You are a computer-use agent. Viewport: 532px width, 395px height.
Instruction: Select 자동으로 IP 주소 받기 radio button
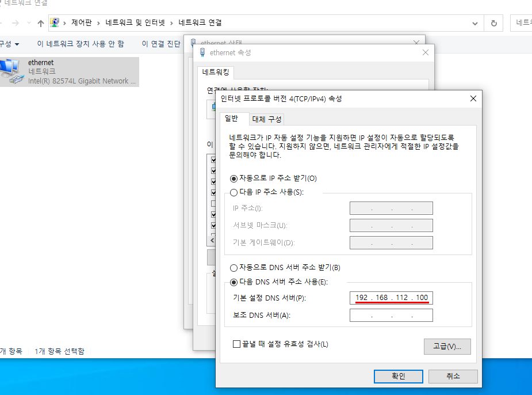pyautogui.click(x=234, y=178)
